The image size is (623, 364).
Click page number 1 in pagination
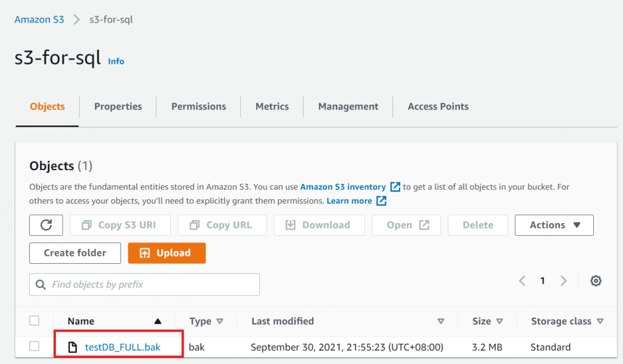(542, 281)
